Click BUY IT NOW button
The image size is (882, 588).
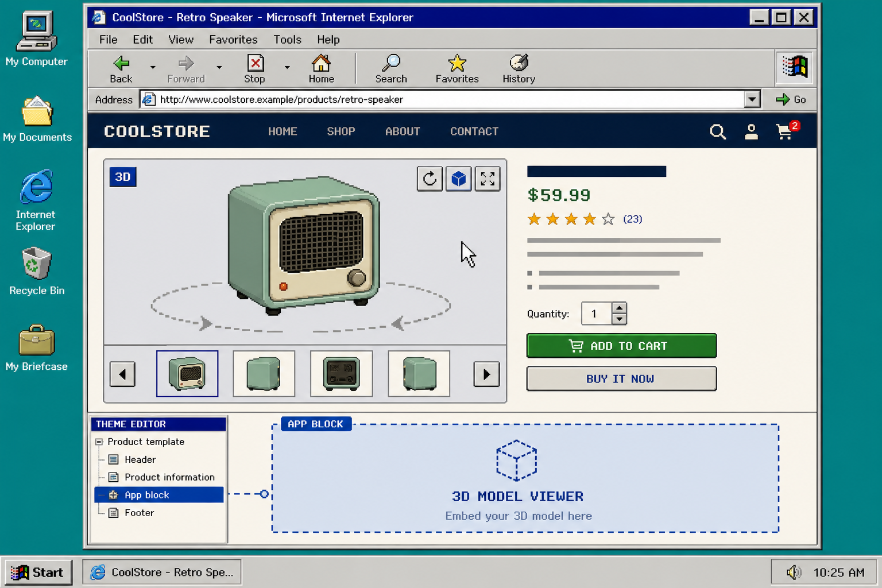coord(621,379)
